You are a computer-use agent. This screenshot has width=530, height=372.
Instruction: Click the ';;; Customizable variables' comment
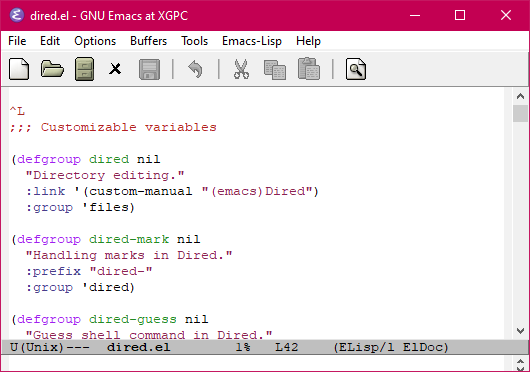tap(113, 127)
